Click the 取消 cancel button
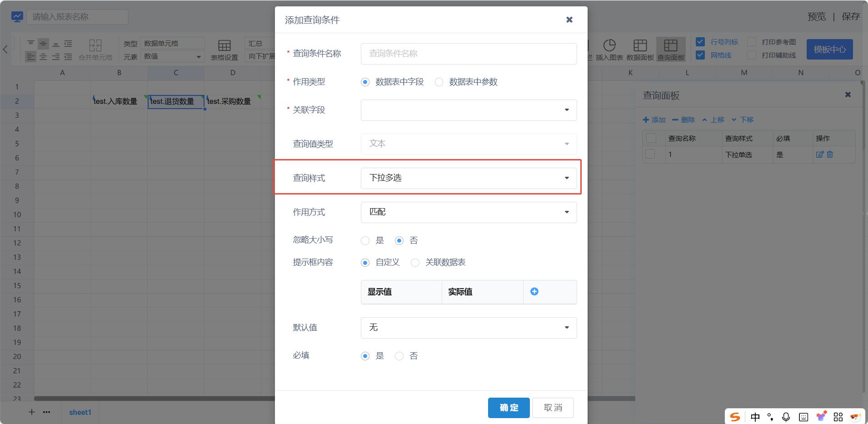Image resolution: width=868 pixels, height=424 pixels. (x=553, y=408)
